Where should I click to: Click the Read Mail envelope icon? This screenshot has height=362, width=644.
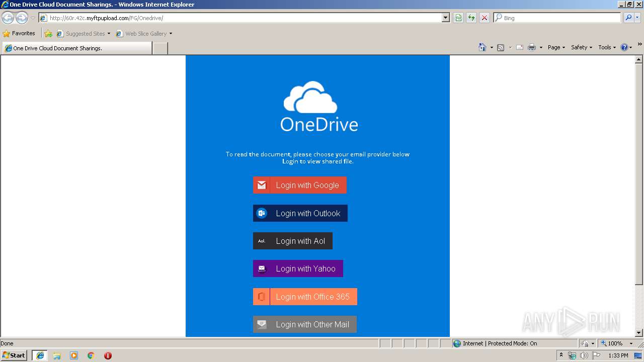520,47
